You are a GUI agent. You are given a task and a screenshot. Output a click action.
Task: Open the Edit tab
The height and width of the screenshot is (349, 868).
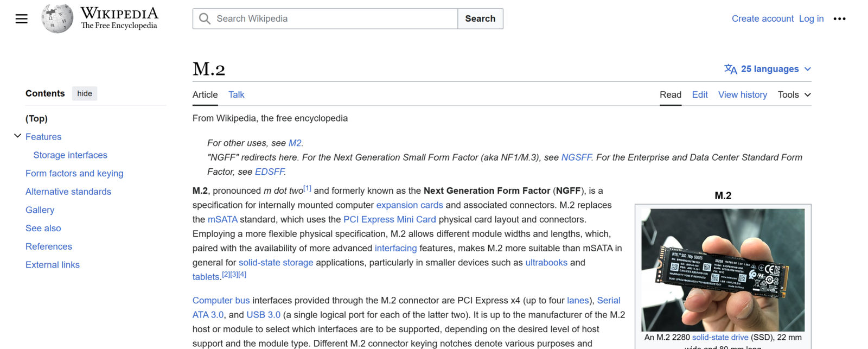tap(699, 94)
